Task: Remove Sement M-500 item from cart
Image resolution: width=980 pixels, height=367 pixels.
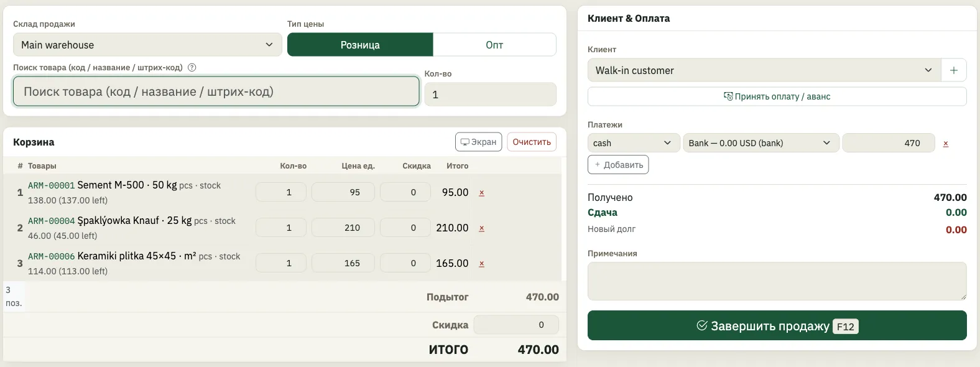Action: click(481, 193)
